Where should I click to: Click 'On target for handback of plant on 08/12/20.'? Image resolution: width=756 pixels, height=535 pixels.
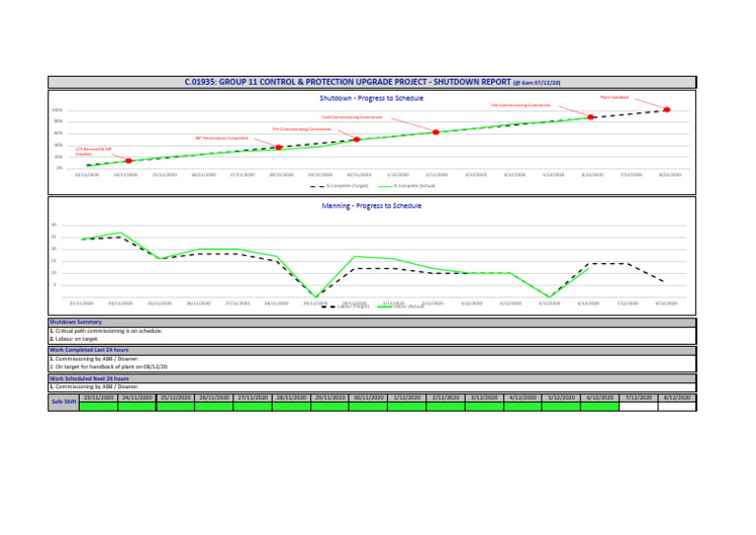click(x=109, y=368)
